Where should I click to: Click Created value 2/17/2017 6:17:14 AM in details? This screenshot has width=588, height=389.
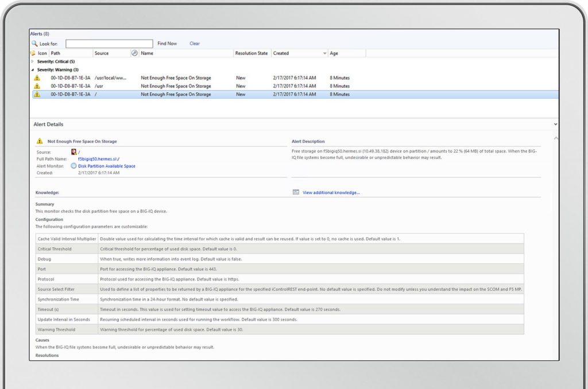[99, 173]
